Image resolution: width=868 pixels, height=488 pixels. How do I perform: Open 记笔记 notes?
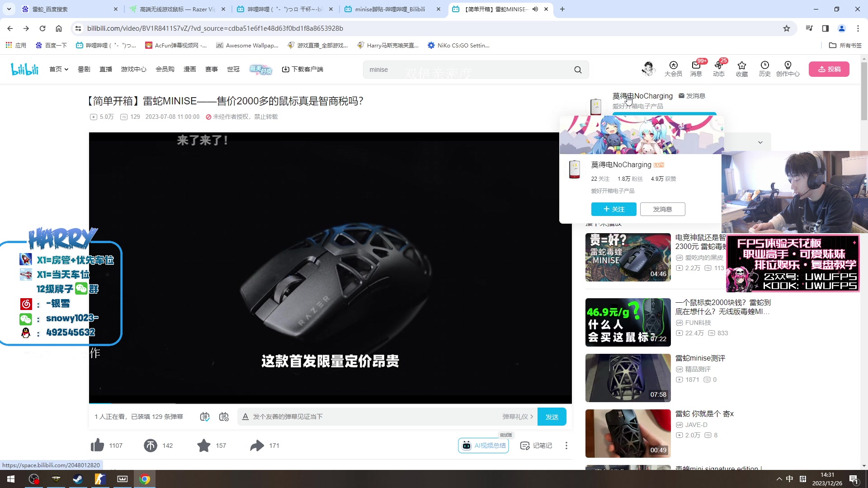click(x=536, y=446)
